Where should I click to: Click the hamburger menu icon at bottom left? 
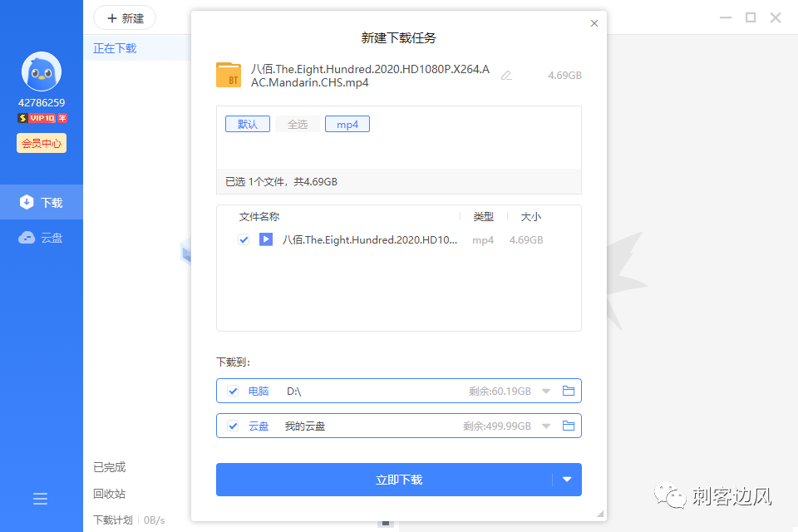pos(40,498)
